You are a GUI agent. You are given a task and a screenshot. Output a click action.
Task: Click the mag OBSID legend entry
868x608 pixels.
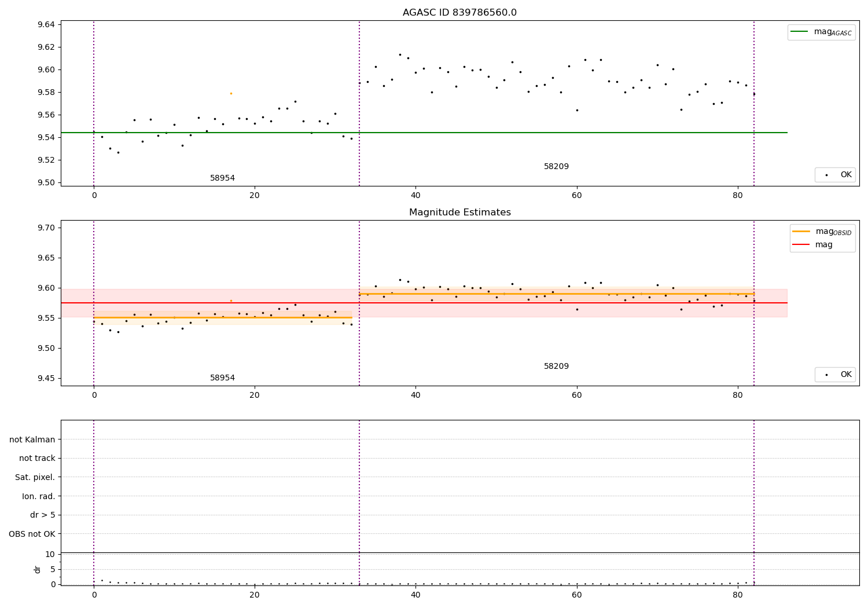[822, 232]
